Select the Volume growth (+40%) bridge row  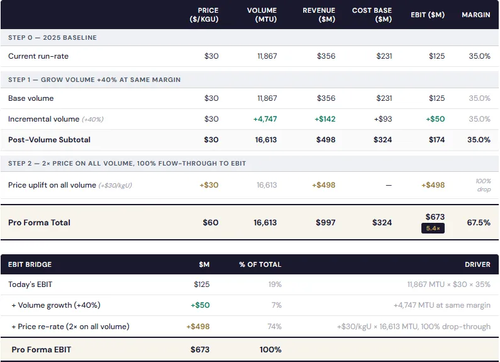250,305
